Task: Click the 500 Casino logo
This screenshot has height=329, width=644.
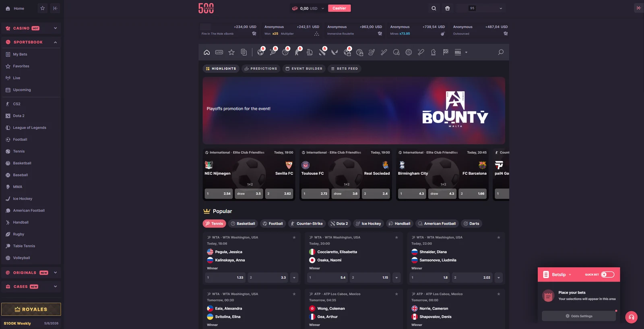Action: tap(206, 8)
